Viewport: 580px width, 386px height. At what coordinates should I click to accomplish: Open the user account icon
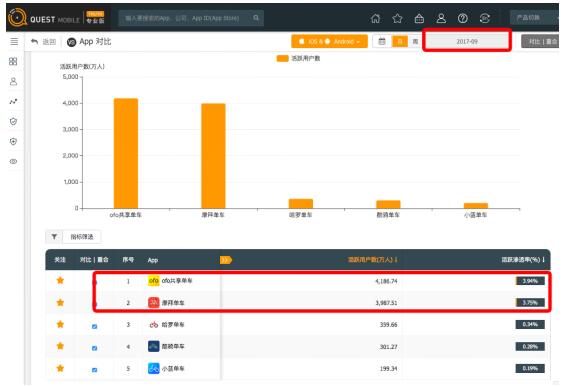click(x=441, y=18)
